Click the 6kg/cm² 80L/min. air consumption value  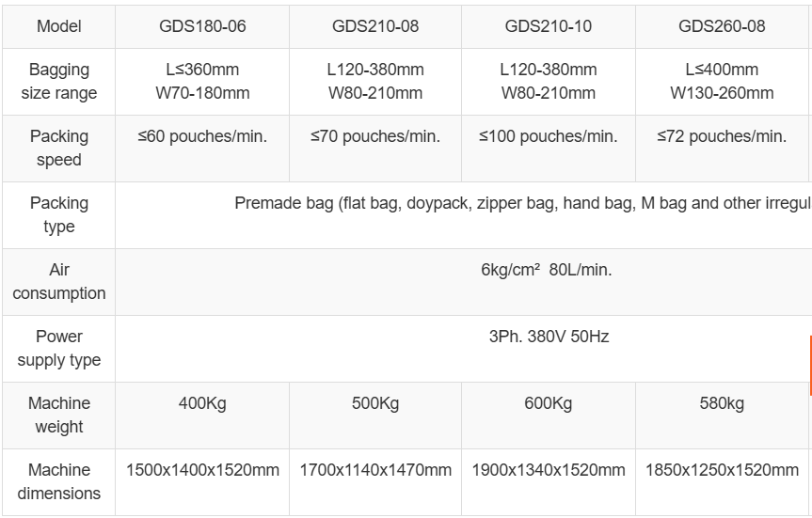(547, 270)
